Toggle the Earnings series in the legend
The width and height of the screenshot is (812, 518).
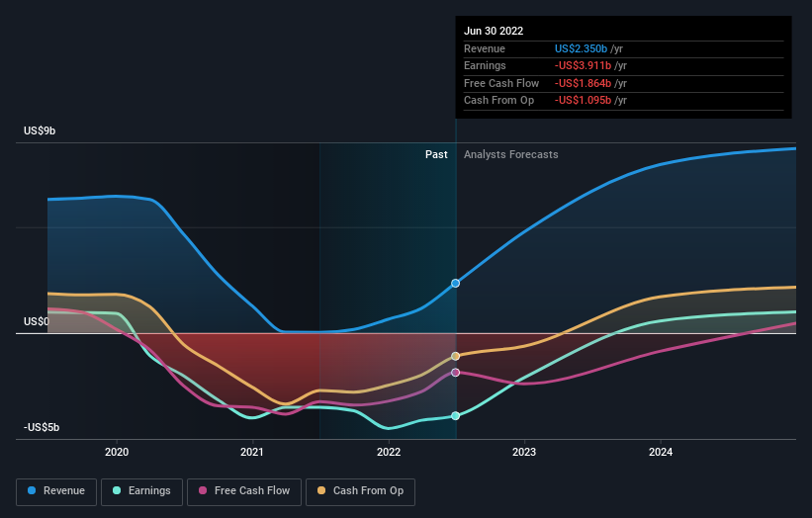pos(140,491)
